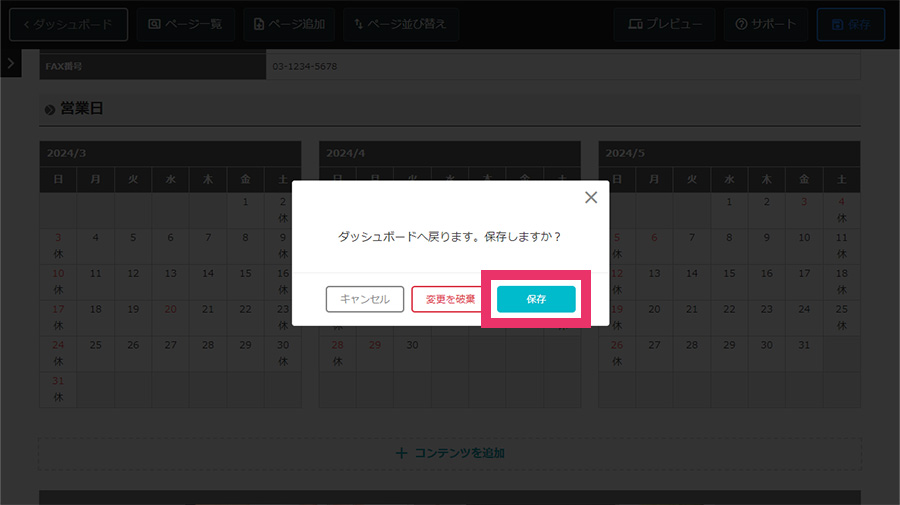Click コンテンツを追加 link
The height and width of the screenshot is (505, 900).
pyautogui.click(x=450, y=453)
